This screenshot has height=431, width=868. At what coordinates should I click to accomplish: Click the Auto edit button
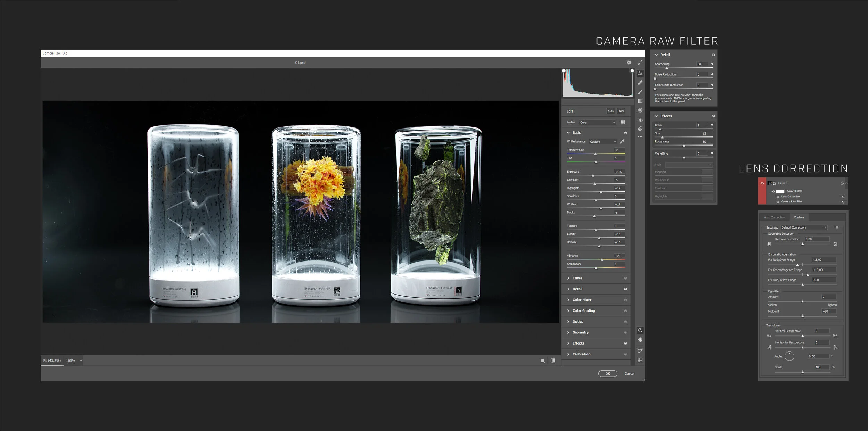(610, 111)
